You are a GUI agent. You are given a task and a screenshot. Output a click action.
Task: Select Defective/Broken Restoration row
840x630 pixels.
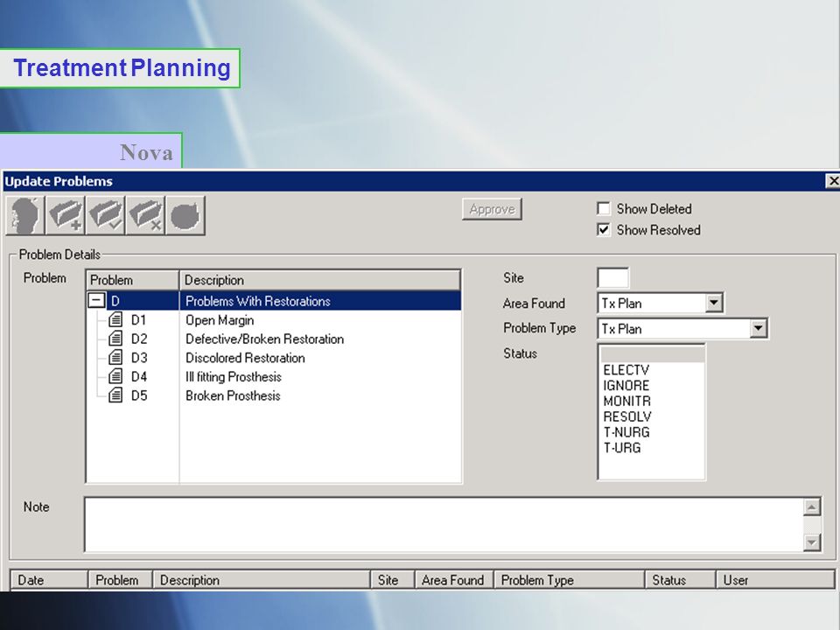tap(273, 339)
